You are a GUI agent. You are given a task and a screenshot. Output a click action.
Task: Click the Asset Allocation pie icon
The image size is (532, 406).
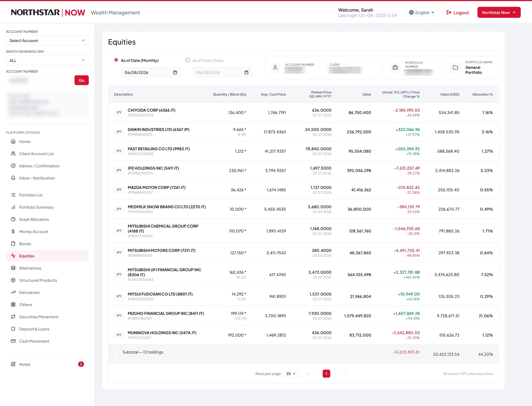13,219
